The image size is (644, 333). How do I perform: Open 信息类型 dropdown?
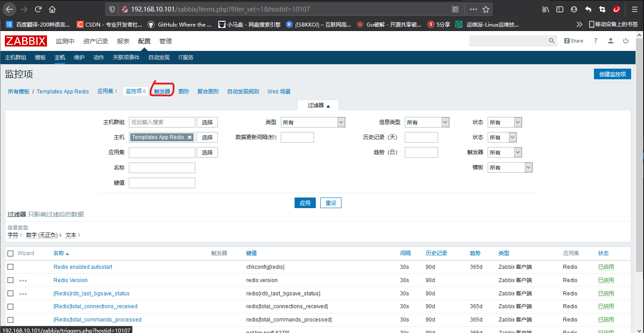tap(427, 122)
